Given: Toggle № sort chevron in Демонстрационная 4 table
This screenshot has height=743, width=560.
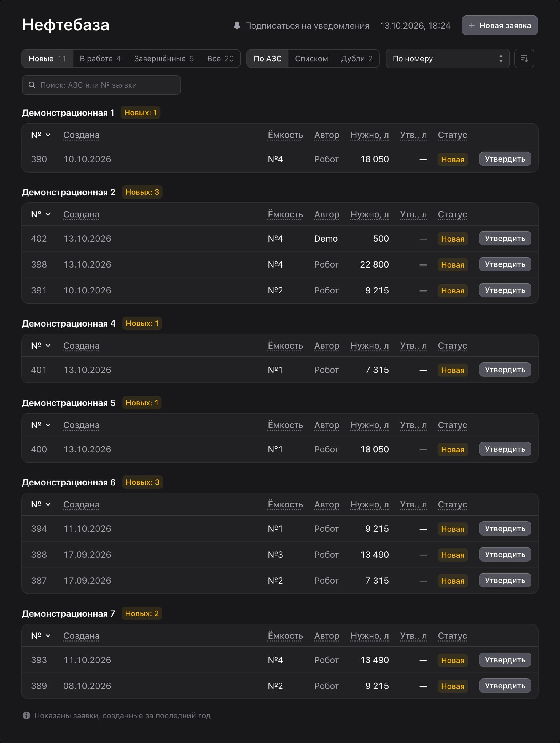Looking at the screenshot, I should tap(48, 346).
